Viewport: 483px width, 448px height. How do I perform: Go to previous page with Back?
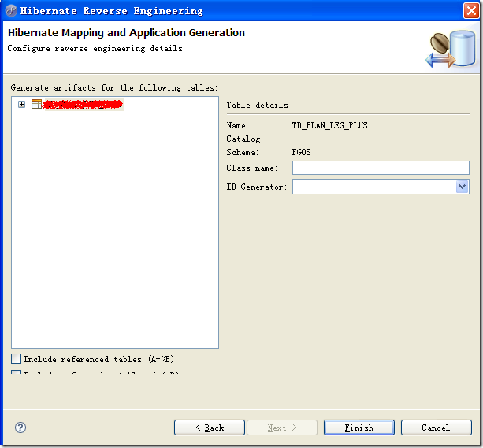point(209,428)
